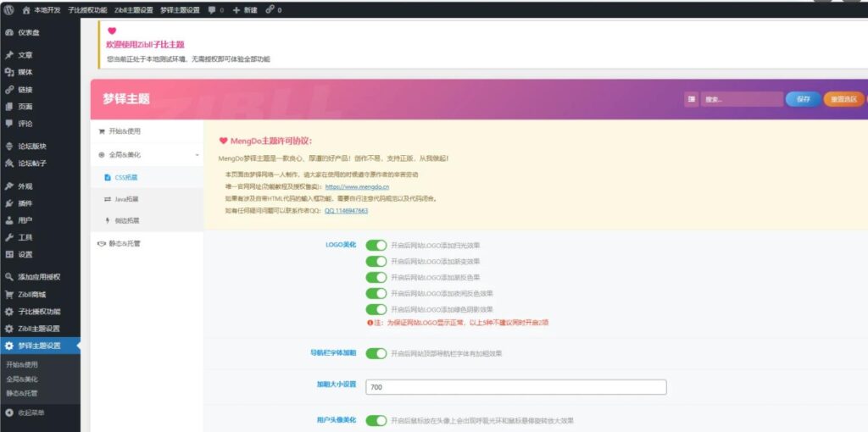This screenshot has width=868, height=432.
Task: Click the pink heart icon in welcome notice
Action: coord(111,31)
